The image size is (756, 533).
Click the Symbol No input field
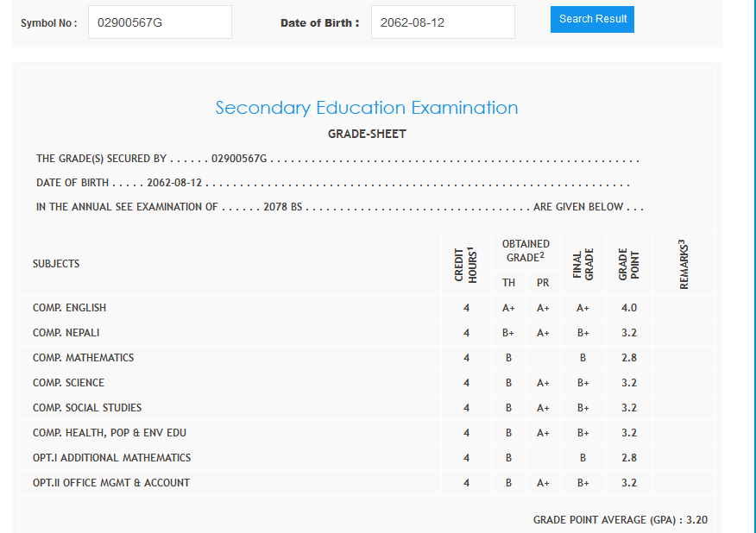point(160,22)
